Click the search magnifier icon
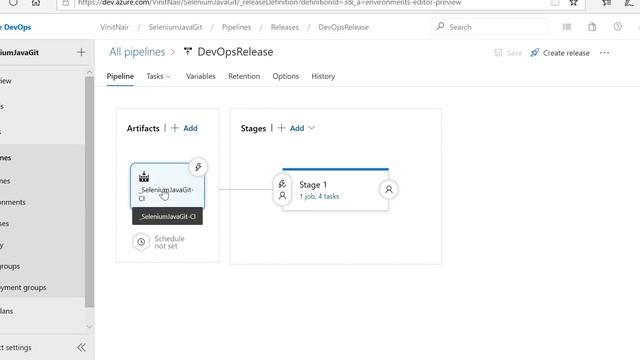The image size is (640, 360). tap(440, 27)
